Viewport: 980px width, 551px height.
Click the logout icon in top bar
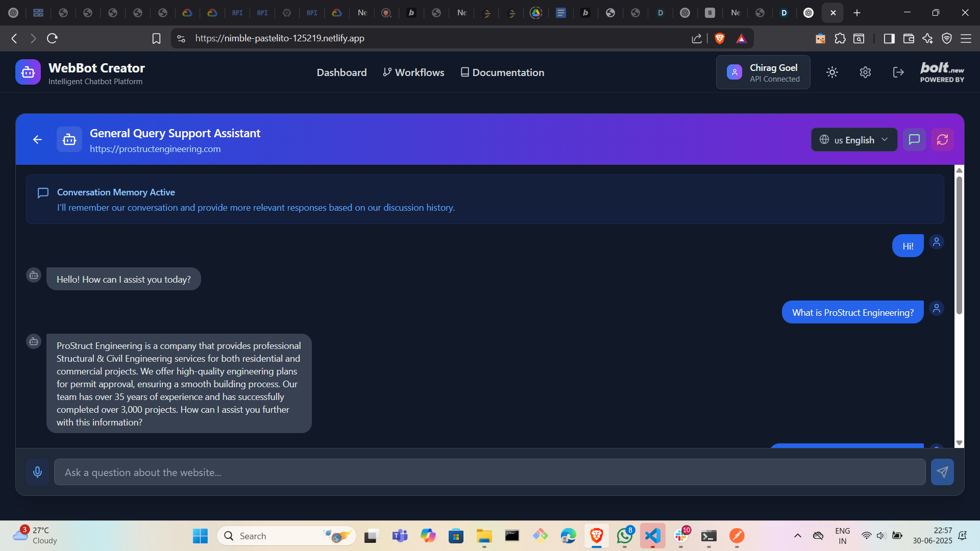(x=898, y=72)
